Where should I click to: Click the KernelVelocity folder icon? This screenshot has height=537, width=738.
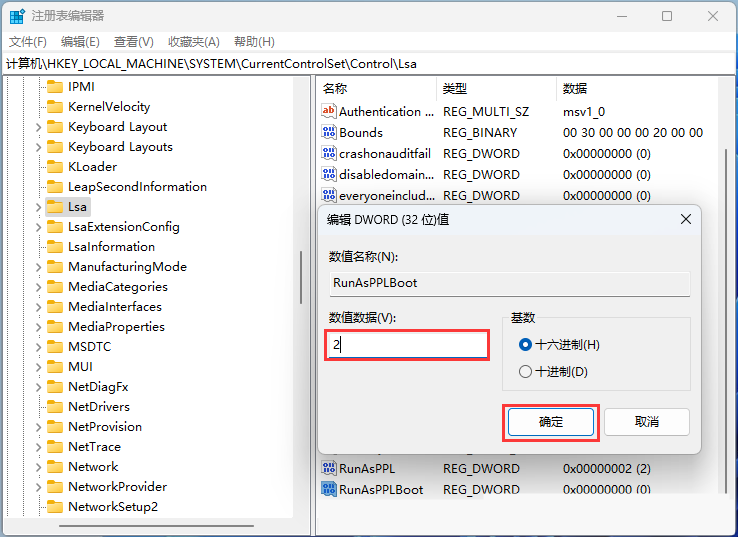(55, 107)
